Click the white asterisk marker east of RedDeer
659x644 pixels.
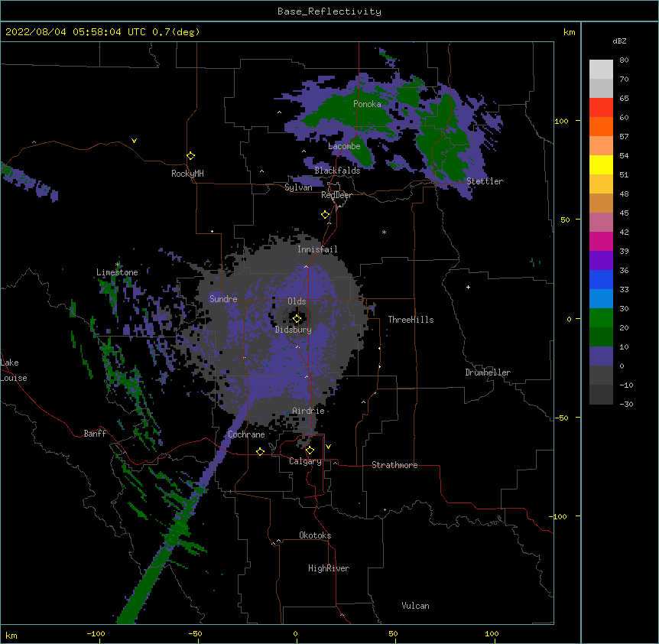(384, 232)
